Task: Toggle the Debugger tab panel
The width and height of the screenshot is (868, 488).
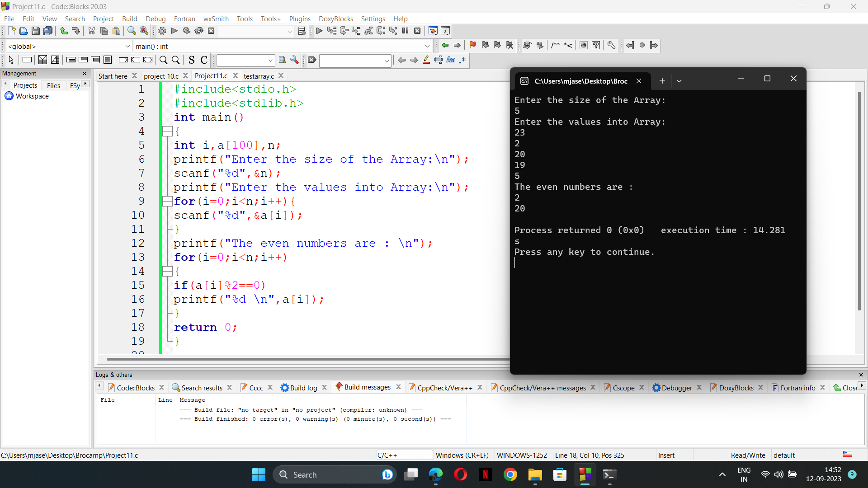Action: [x=676, y=388]
